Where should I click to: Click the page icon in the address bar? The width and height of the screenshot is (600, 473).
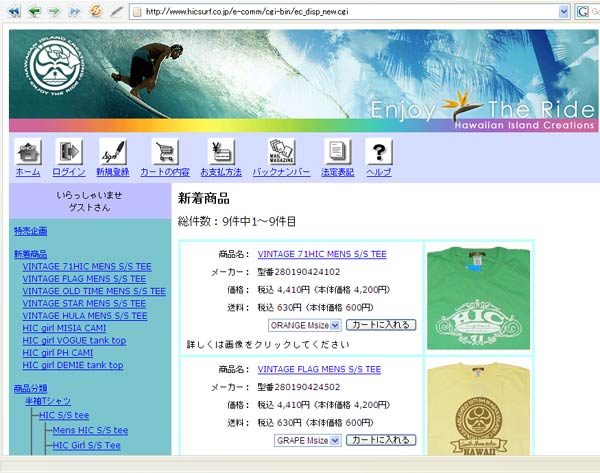point(137,12)
